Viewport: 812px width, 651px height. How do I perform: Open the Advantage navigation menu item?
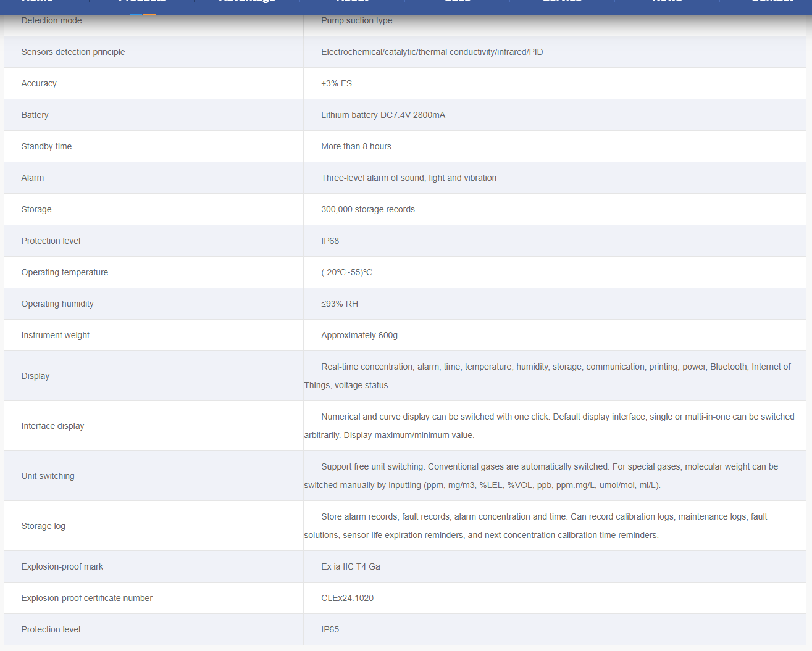247,2
